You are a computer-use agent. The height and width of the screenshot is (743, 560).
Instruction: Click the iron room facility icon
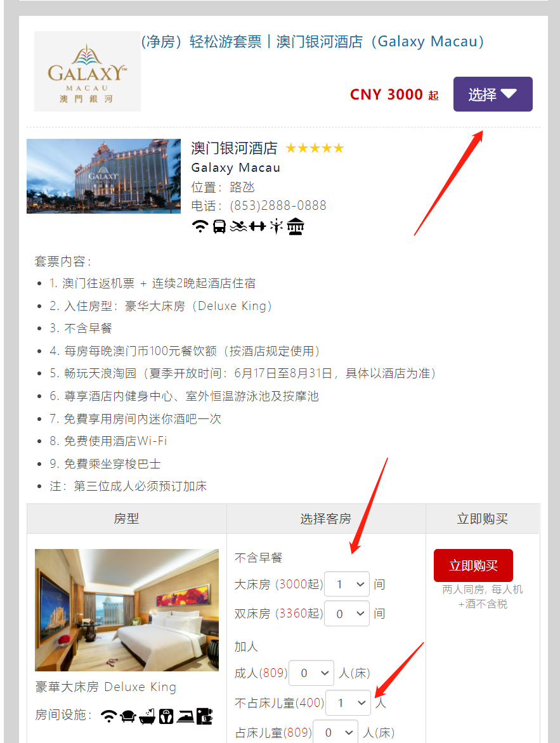pyautogui.click(x=185, y=716)
